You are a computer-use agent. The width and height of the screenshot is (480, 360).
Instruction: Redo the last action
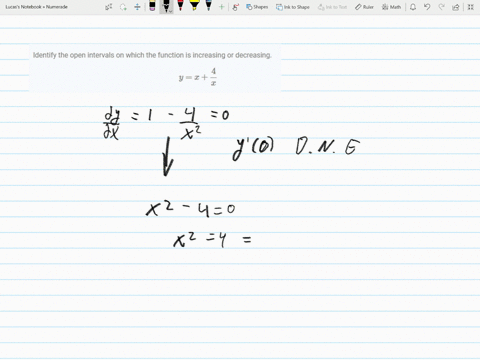(441, 7)
